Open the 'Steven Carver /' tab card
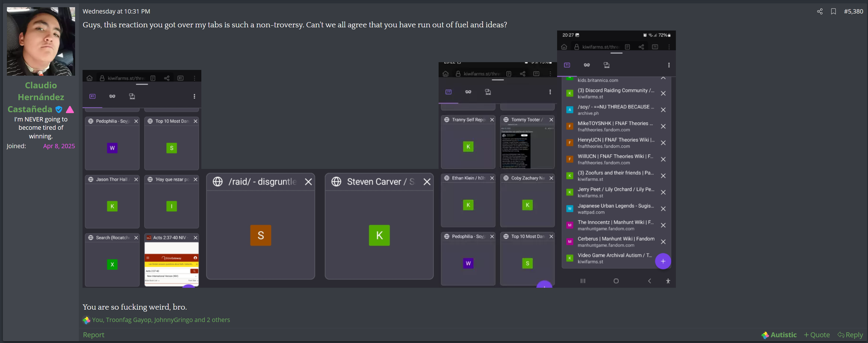 coord(379,226)
